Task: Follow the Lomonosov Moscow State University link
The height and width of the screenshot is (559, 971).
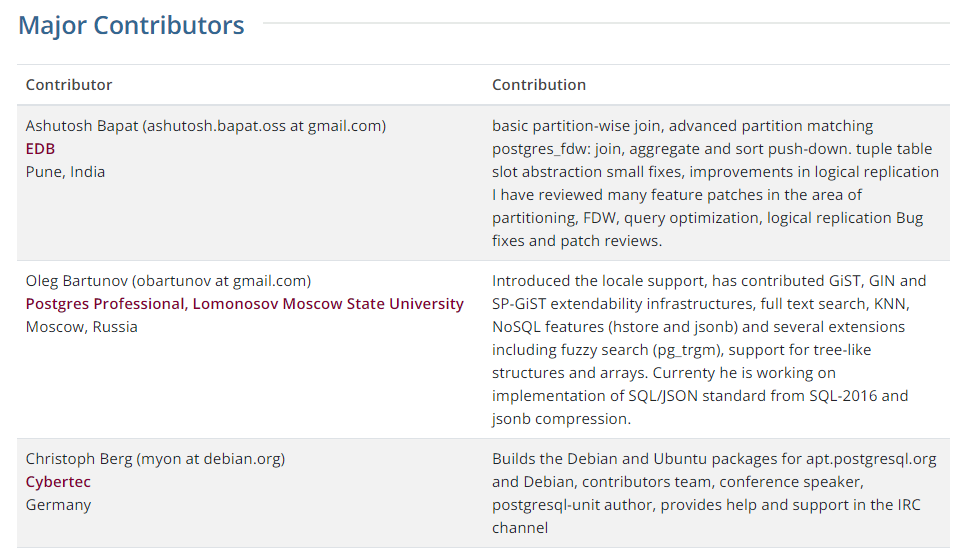Action: (x=328, y=304)
